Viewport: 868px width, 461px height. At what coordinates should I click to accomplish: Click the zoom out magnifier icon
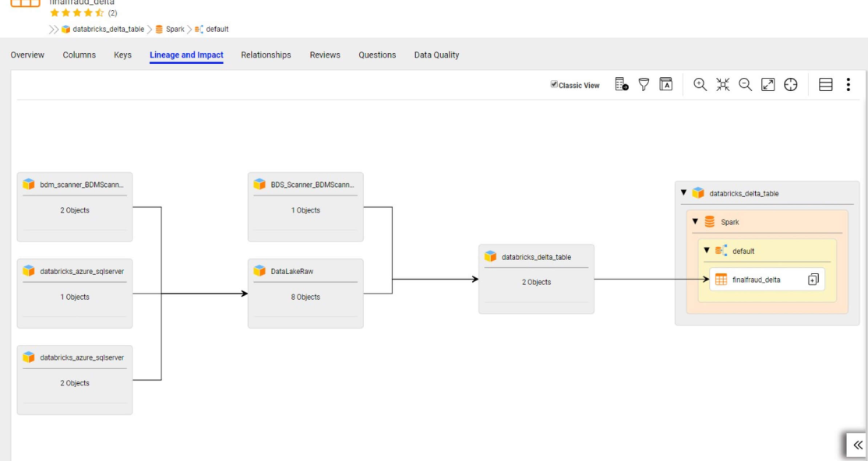tap(745, 85)
